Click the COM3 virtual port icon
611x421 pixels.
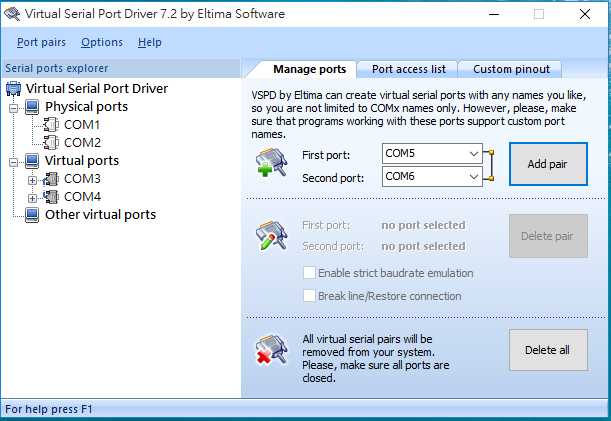point(51,179)
